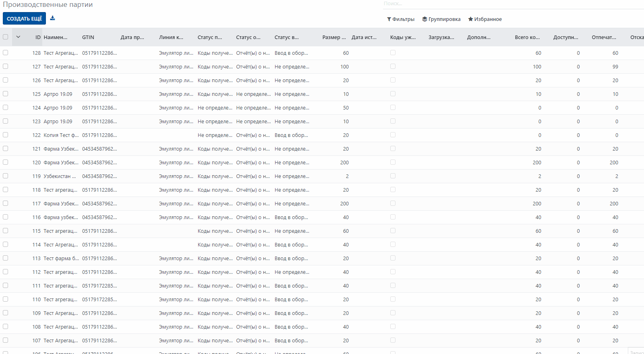Check the row 113 selection box

[6, 258]
